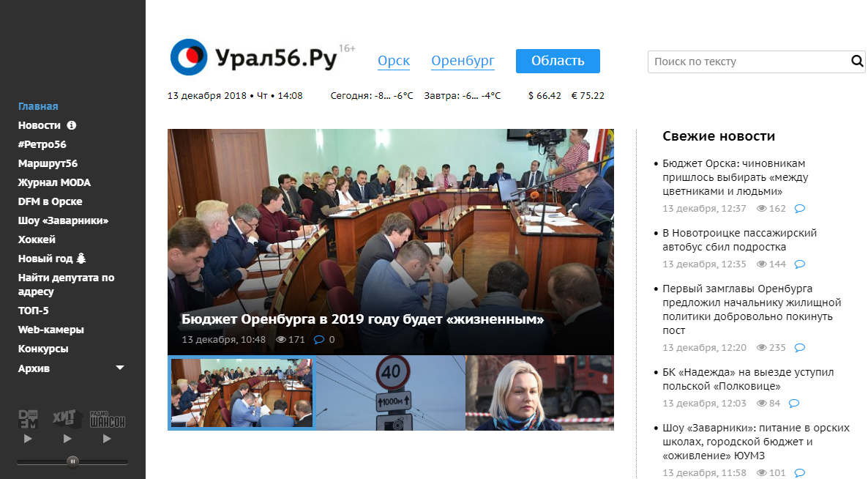Click the Хит FM radio logo
This screenshot has height=479, width=868.
tap(67, 419)
